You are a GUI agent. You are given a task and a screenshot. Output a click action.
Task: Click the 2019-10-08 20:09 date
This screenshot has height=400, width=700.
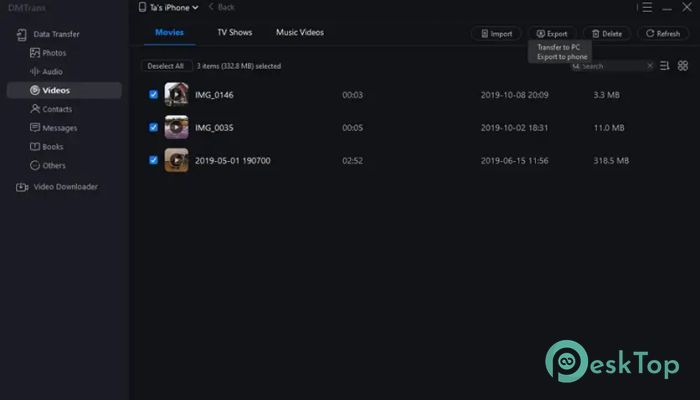[514, 95]
